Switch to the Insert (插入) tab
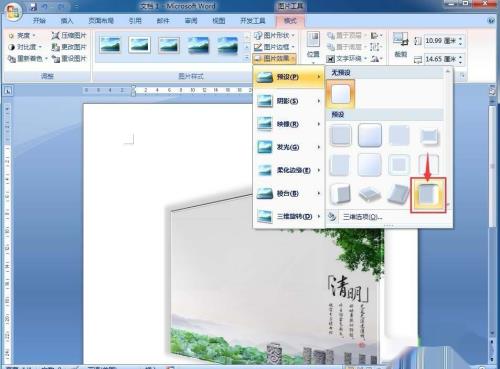This screenshot has height=369, width=500. pos(67,21)
